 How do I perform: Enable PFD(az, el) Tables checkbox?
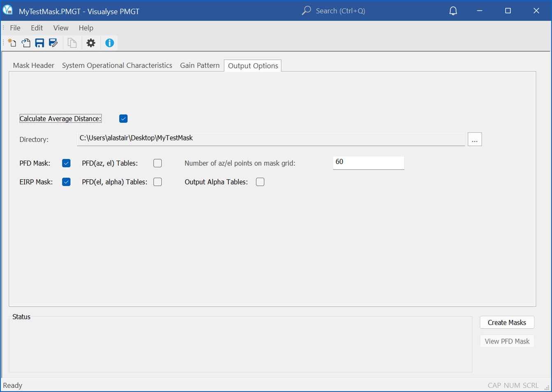tap(158, 163)
